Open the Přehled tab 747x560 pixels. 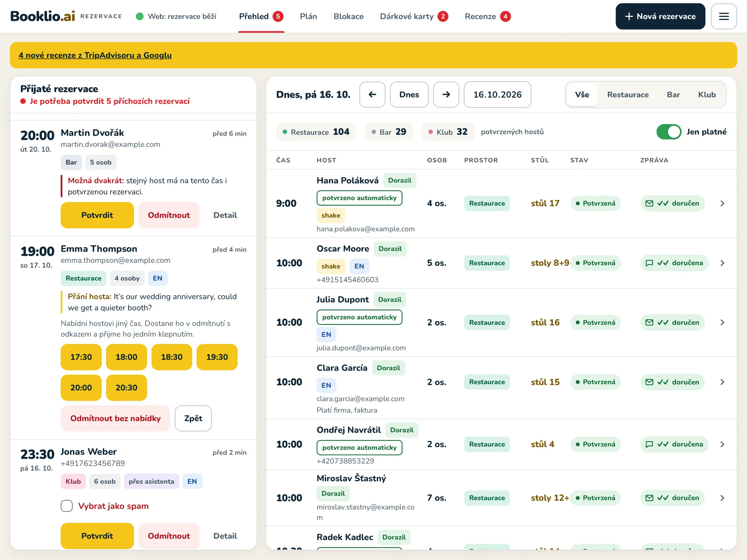pyautogui.click(x=261, y=16)
